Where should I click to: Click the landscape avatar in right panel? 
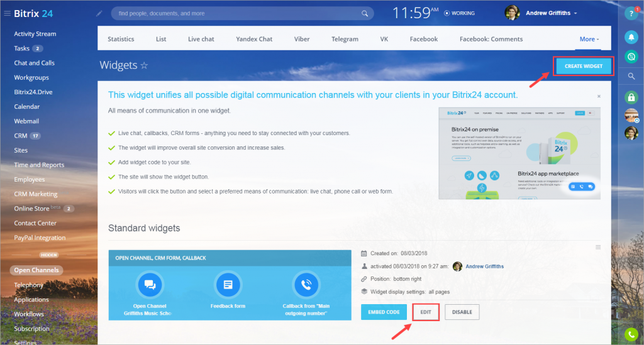click(x=631, y=116)
